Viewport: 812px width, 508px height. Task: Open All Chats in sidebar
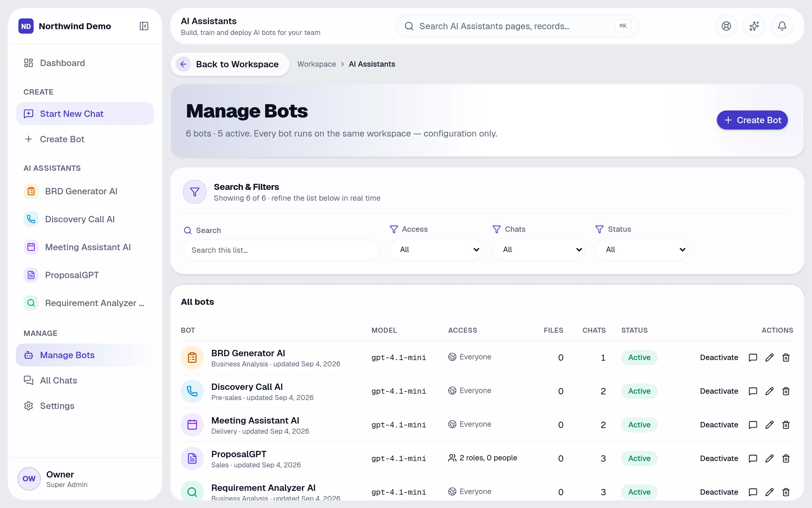(85, 381)
